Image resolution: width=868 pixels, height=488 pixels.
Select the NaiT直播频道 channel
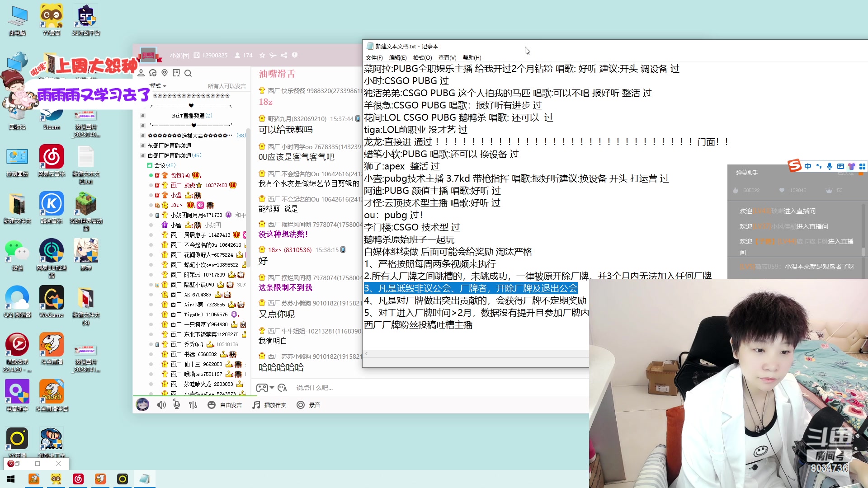[192, 116]
